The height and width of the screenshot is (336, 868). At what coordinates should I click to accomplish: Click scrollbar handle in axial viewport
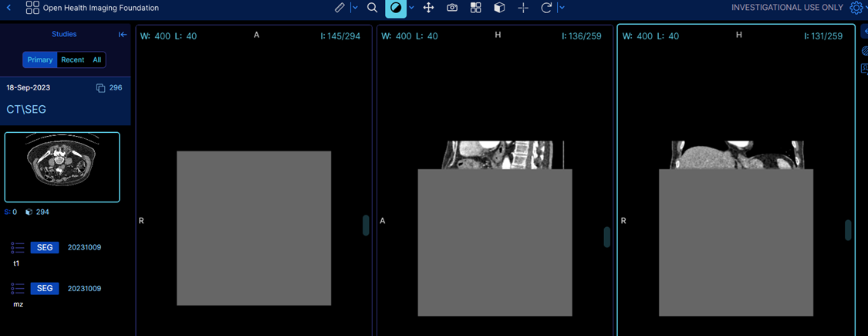(366, 225)
